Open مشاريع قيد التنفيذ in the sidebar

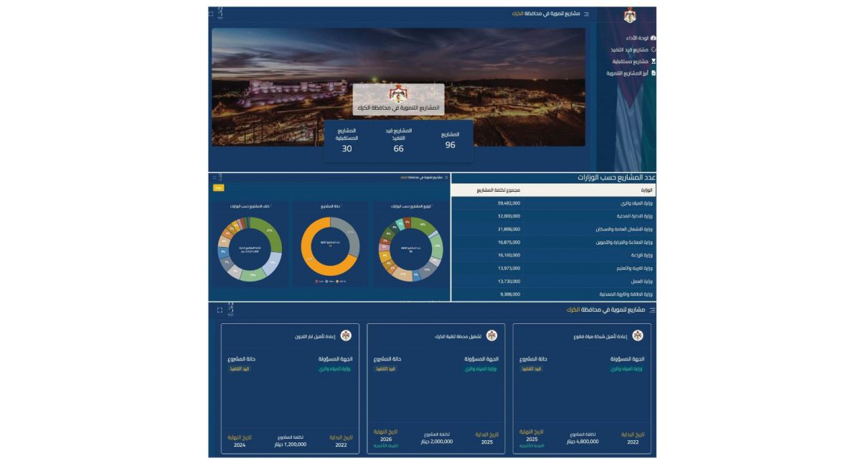pyautogui.click(x=629, y=50)
